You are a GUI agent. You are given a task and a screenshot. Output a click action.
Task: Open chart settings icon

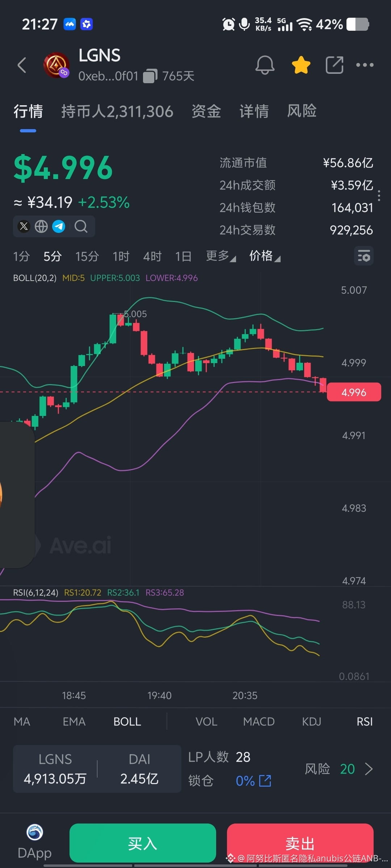[363, 256]
